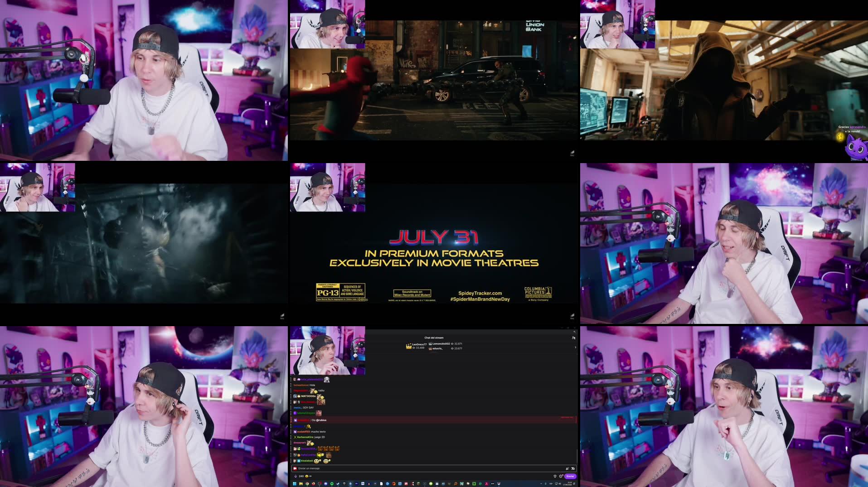Click the @rubius mention in highlighted message
The height and width of the screenshot is (487, 868).
point(321,420)
